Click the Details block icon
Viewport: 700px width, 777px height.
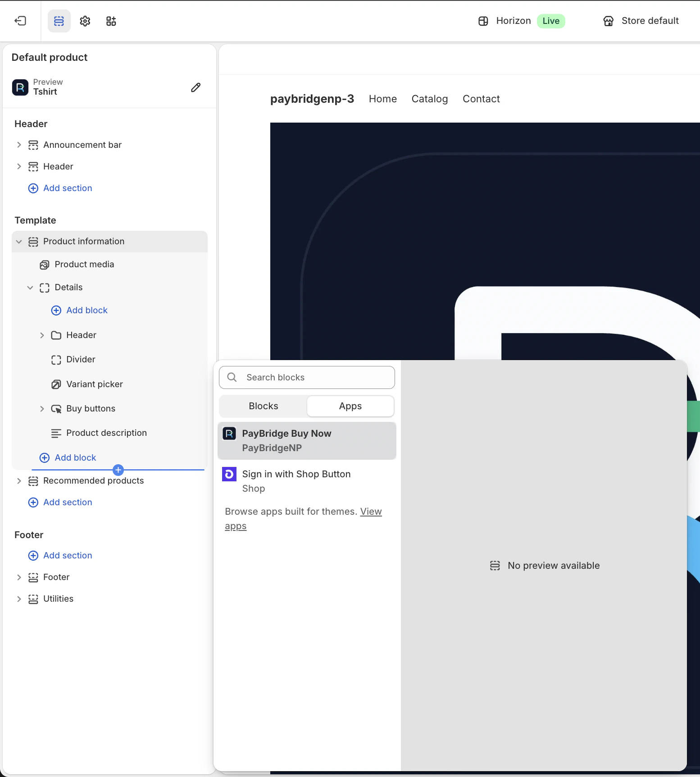click(x=45, y=288)
